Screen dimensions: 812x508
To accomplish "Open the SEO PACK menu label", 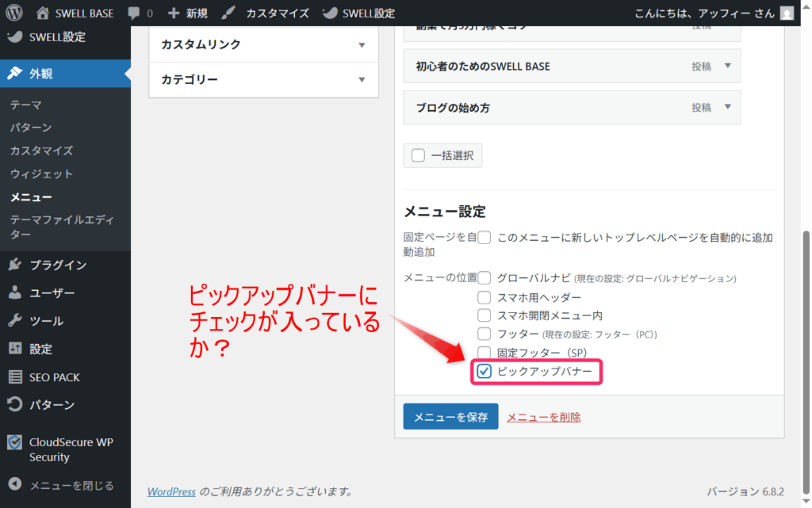I will (55, 378).
